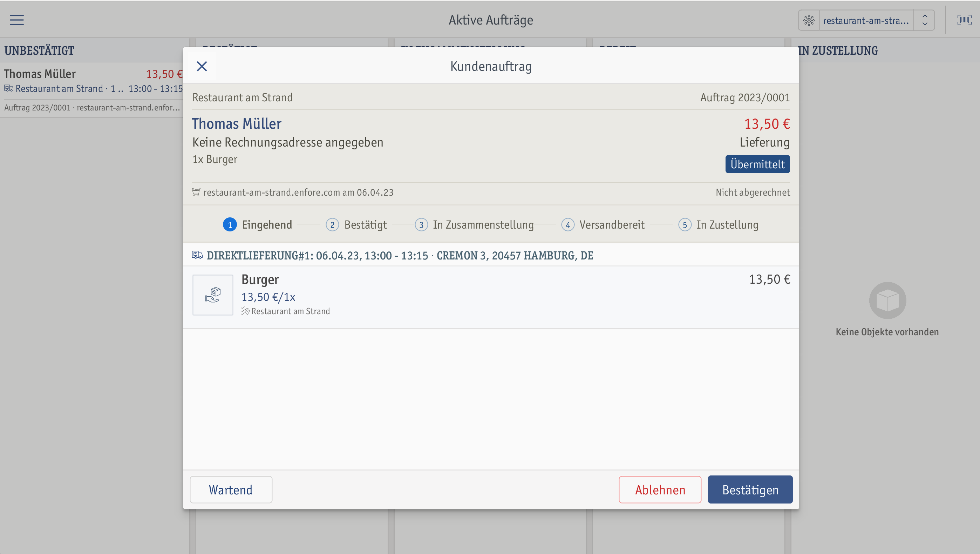Click the truck icon in the Thomas Müller card

coord(9,88)
